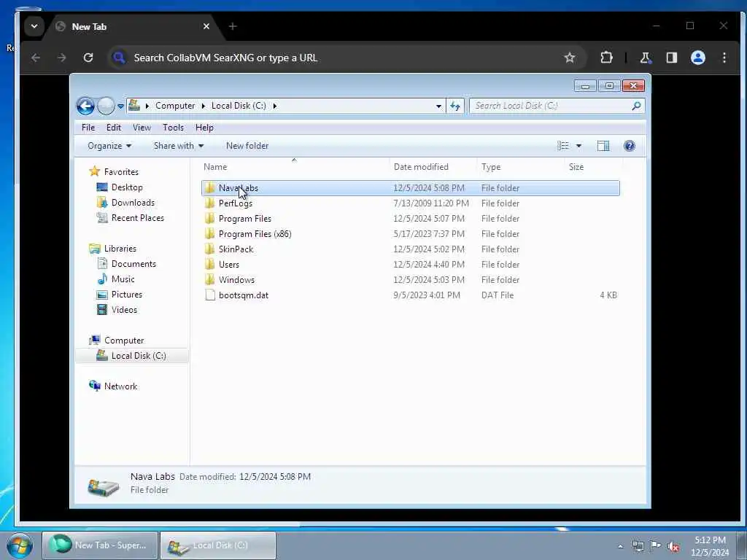Click the browser reload button
Image resolution: width=747 pixels, height=560 pixels.
point(88,58)
